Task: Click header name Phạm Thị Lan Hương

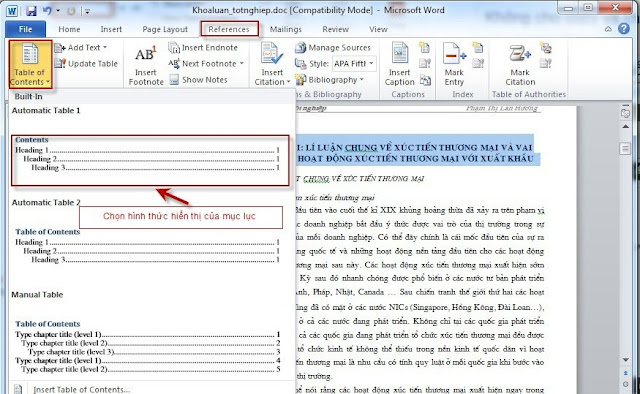Action: 502,108
